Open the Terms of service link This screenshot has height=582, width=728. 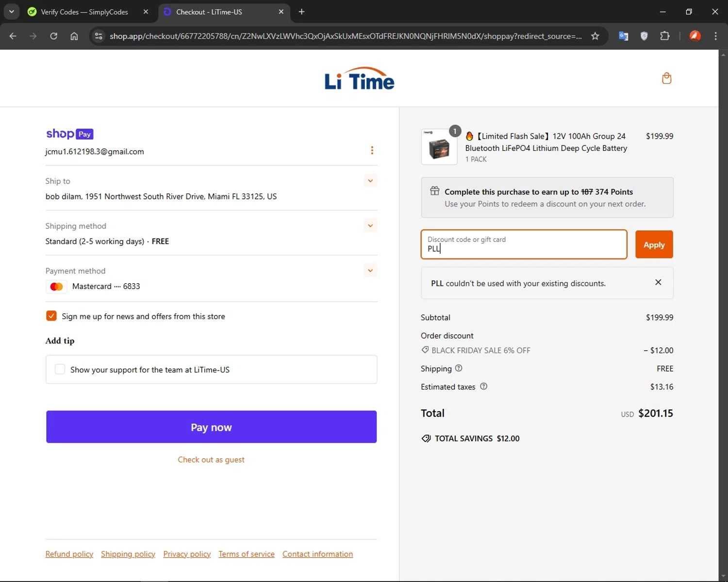click(x=247, y=554)
